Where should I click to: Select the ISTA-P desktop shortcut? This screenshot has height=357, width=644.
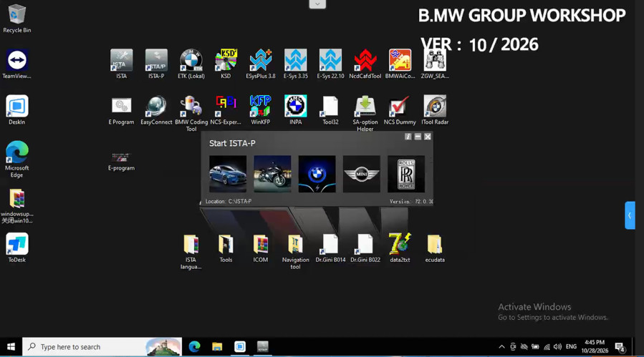(x=156, y=60)
